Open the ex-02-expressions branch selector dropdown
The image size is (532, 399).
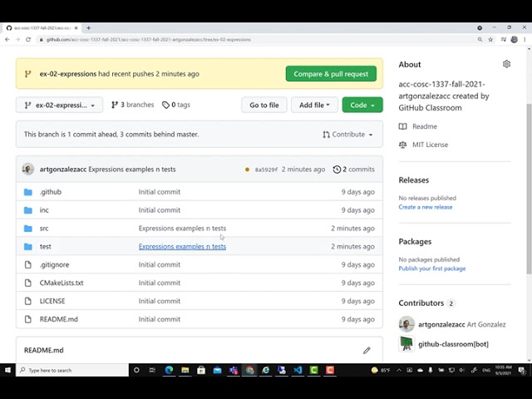(59, 106)
